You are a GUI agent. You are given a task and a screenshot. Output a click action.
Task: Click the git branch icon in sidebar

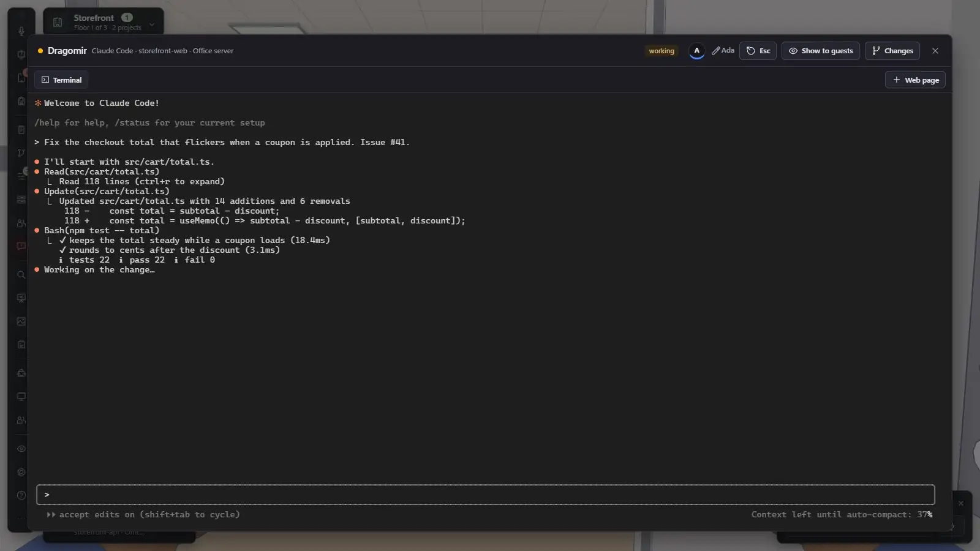click(21, 153)
